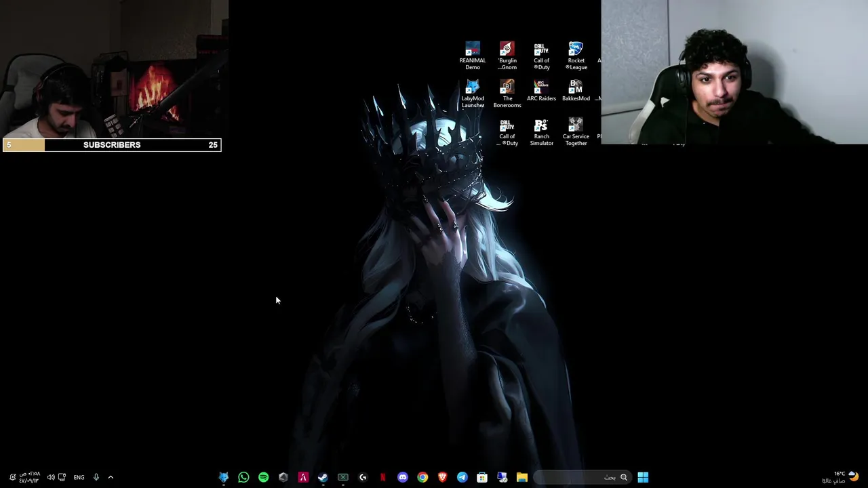This screenshot has height=488, width=868.
Task: Open the BakkesMod desktop shortcut
Action: (576, 91)
